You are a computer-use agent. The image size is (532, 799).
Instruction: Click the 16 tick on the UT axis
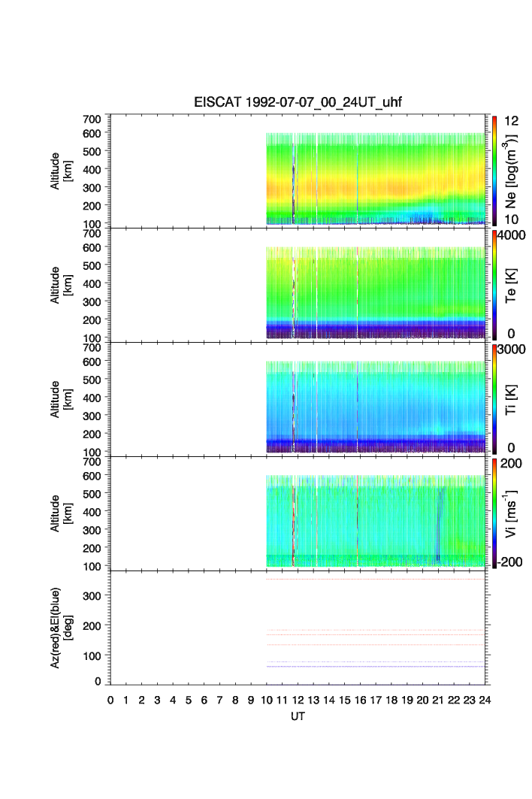click(360, 700)
